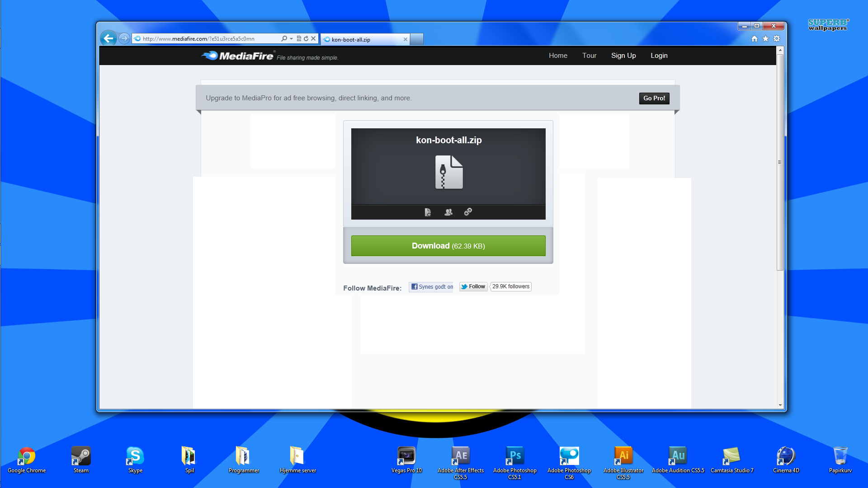Image resolution: width=868 pixels, height=488 pixels.
Task: Click the browser Home icon near the top right
Action: 754,38
